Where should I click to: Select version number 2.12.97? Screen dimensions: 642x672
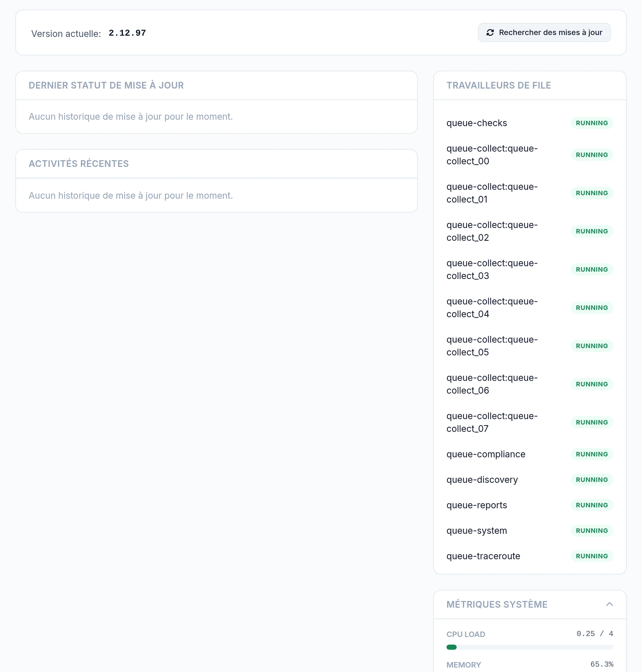pyautogui.click(x=127, y=33)
